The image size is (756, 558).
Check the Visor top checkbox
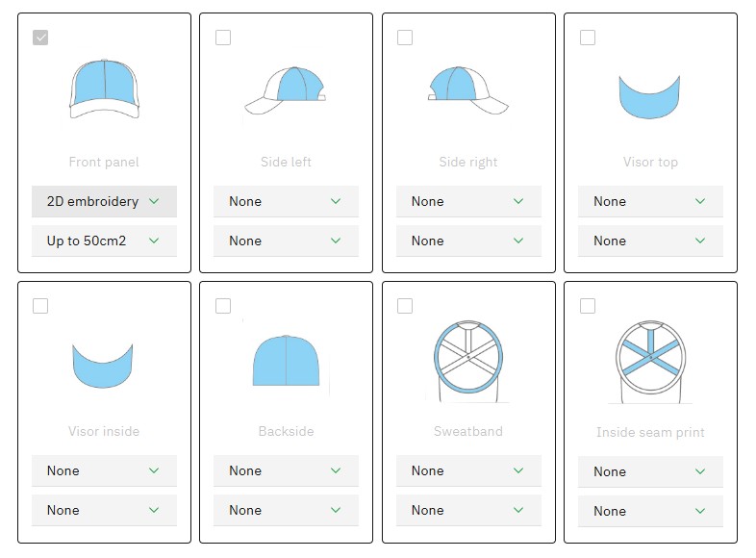588,38
